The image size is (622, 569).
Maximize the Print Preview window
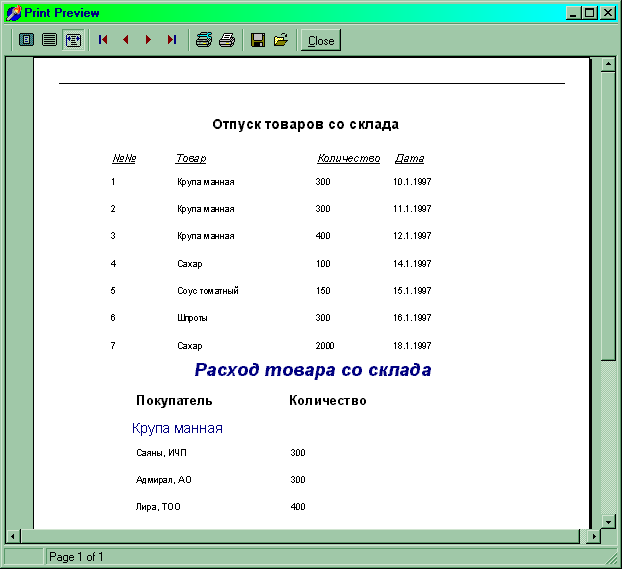[590, 13]
